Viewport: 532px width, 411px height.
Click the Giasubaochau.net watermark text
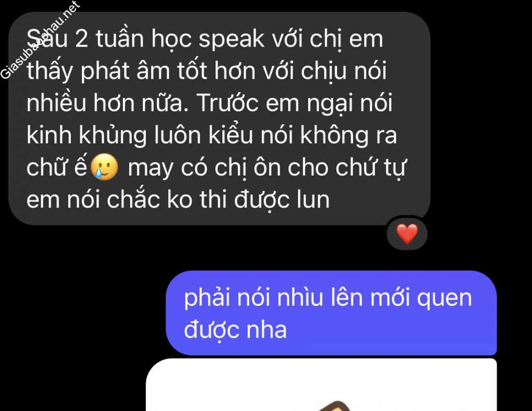40,40
